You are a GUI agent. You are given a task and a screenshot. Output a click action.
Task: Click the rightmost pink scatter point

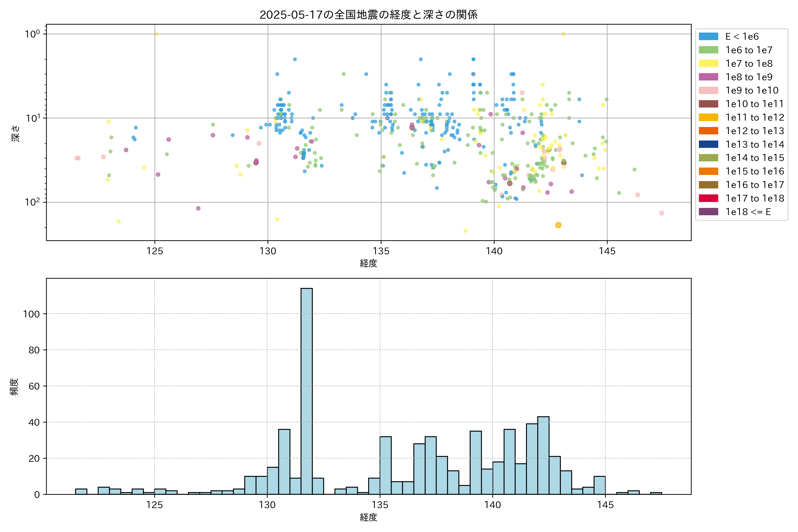(x=661, y=213)
